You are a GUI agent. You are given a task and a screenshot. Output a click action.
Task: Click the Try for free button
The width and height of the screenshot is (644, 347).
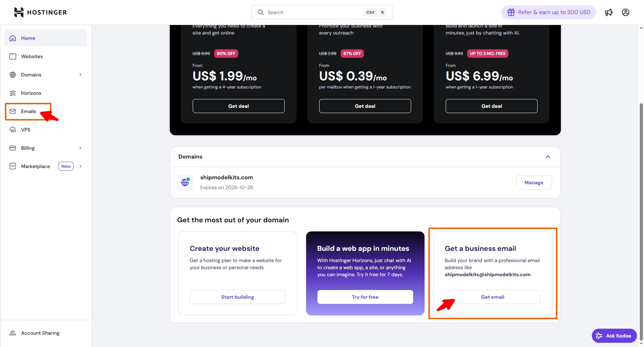[365, 297]
